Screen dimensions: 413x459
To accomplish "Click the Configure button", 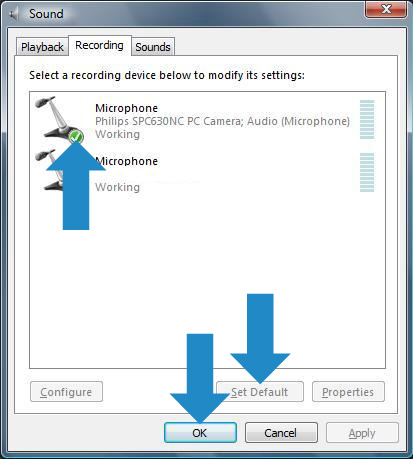I will click(66, 392).
